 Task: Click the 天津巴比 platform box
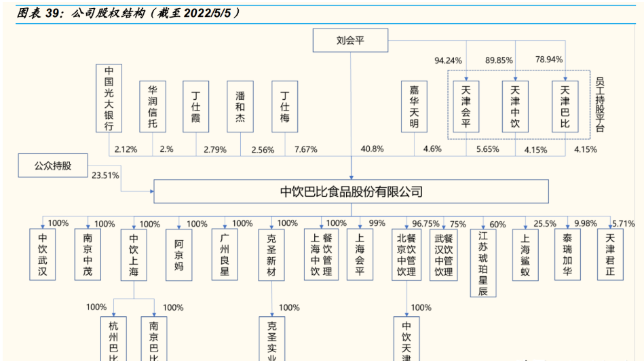[x=565, y=107]
